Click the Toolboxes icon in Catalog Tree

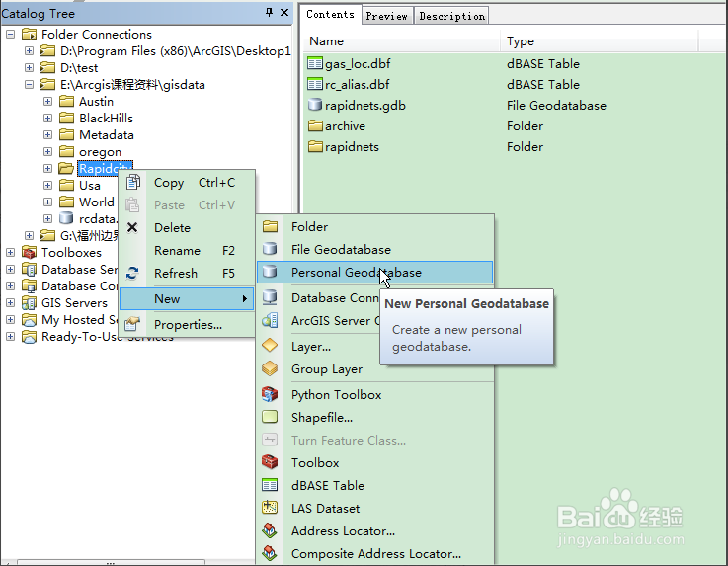pyautogui.click(x=30, y=252)
